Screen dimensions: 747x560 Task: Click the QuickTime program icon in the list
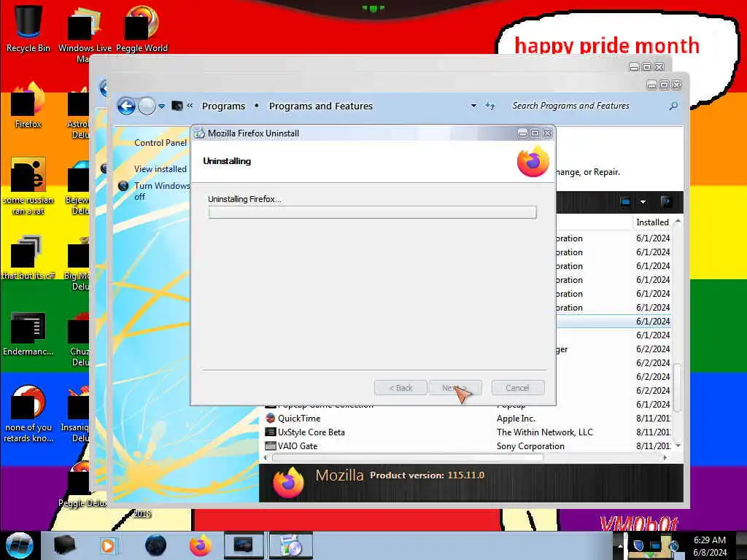(271, 418)
